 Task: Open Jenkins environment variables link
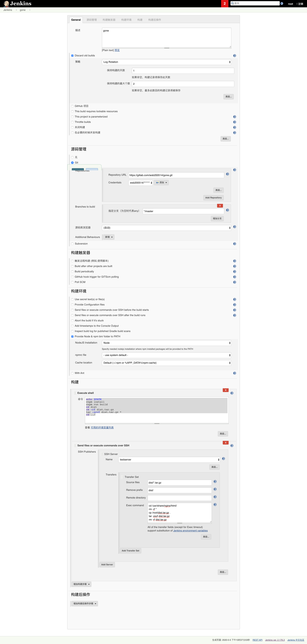pos(190,531)
